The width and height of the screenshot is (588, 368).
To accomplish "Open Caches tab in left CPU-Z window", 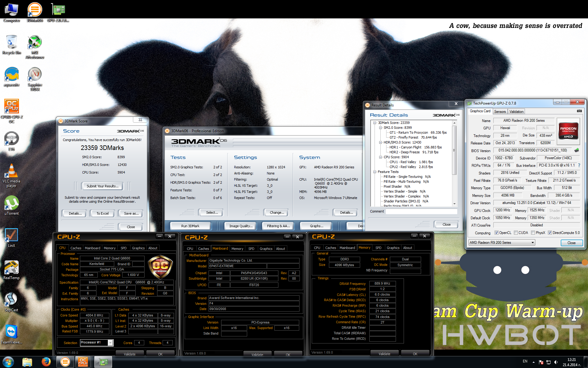I will (76, 248).
